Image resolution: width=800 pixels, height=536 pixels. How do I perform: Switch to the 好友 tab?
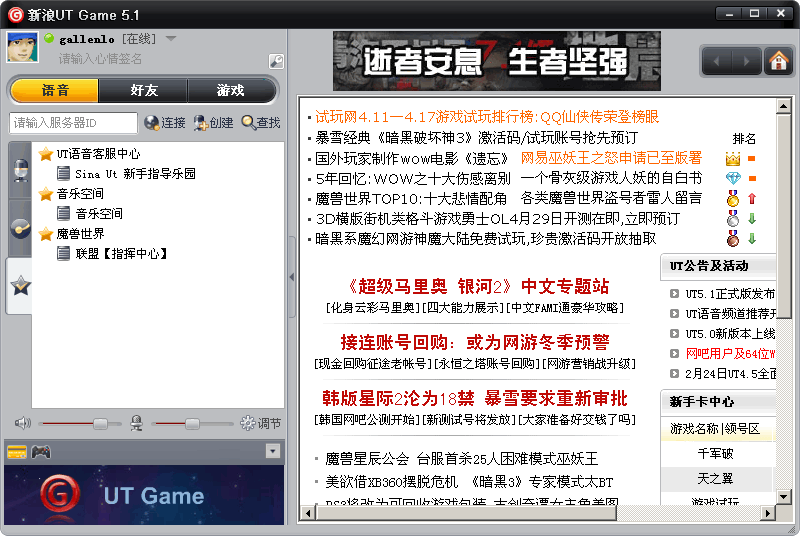coord(143,90)
